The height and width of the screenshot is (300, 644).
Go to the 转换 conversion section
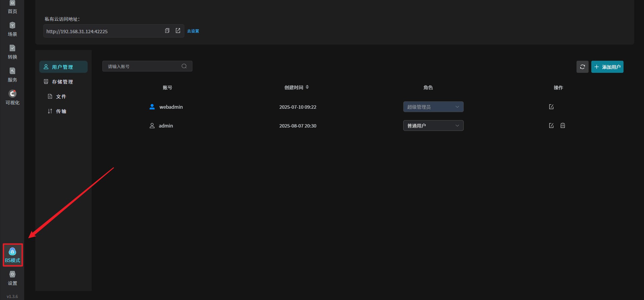(x=12, y=52)
